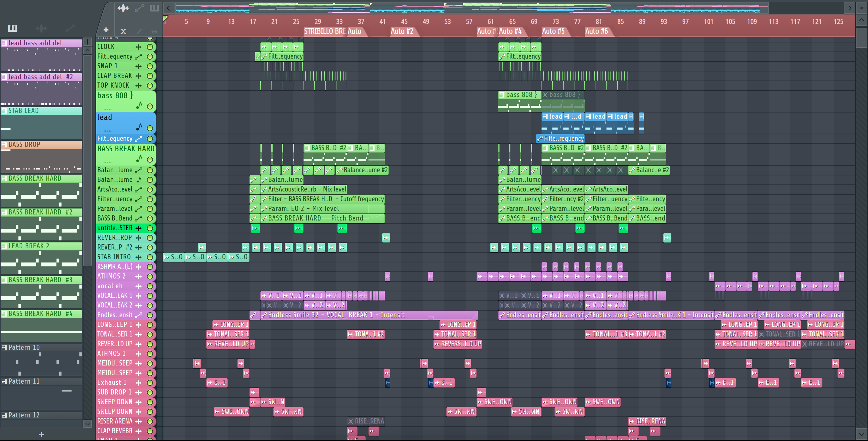Open menu icon of Pattern 10 in the picker
The height and width of the screenshot is (441, 868).
4,347
